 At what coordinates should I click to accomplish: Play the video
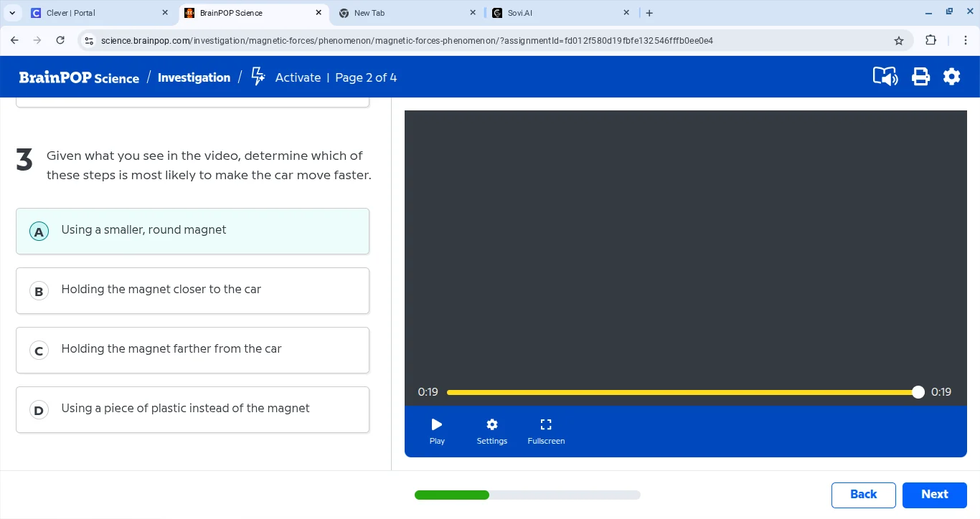point(437,431)
